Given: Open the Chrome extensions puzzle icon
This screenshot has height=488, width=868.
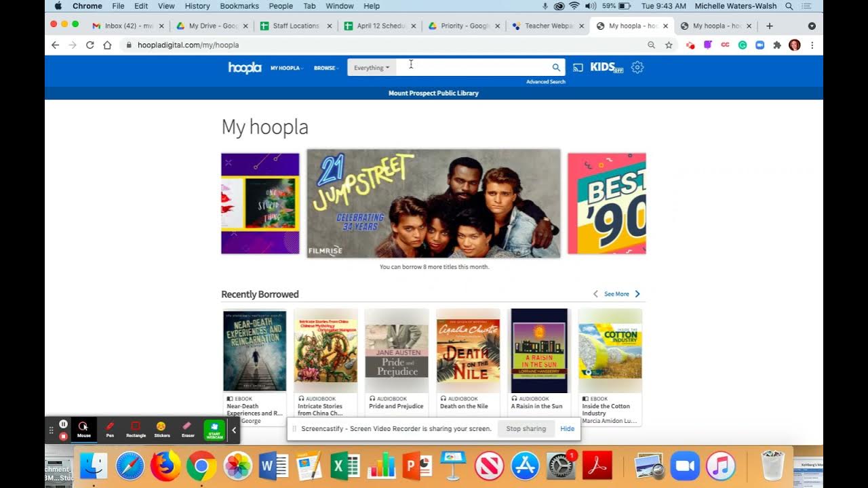Looking at the screenshot, I should click(777, 45).
